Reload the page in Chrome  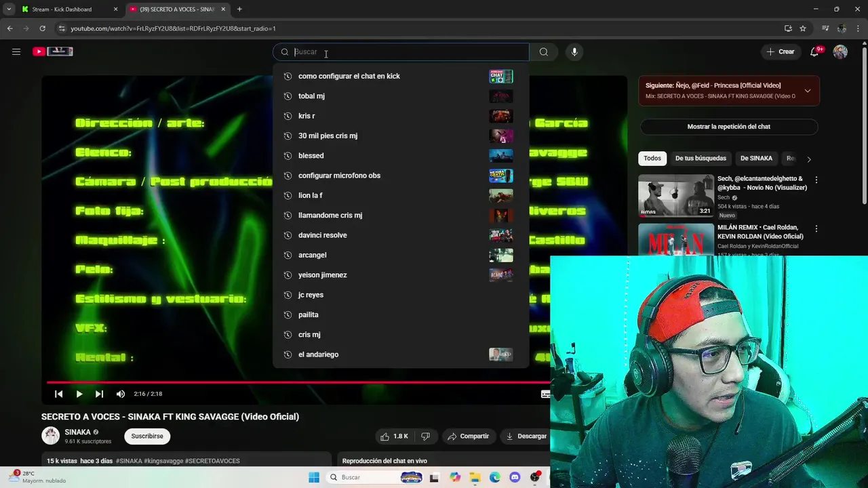[x=42, y=28]
